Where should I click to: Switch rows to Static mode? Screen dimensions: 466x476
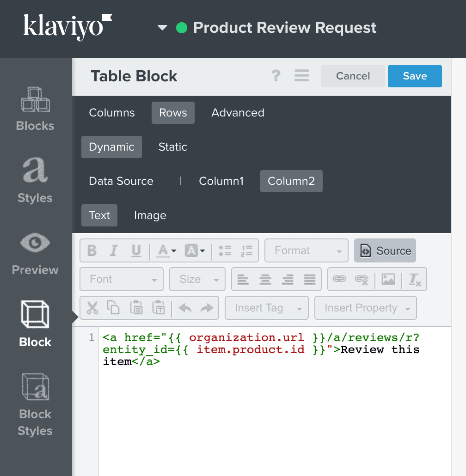172,147
